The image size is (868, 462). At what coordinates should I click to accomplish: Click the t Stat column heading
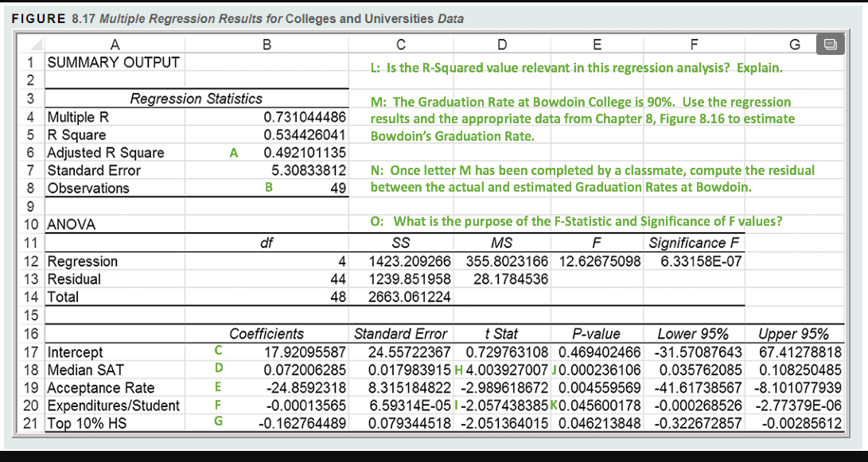tap(501, 334)
